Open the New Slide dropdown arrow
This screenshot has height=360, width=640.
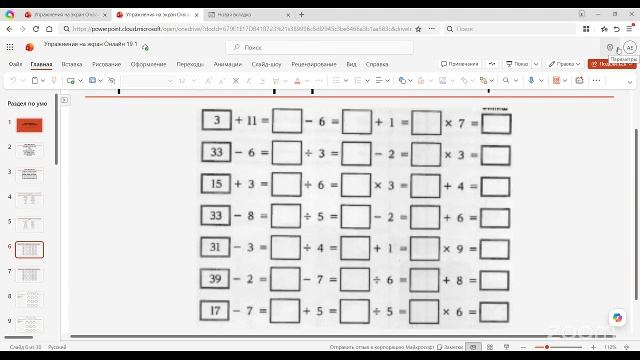80,80
